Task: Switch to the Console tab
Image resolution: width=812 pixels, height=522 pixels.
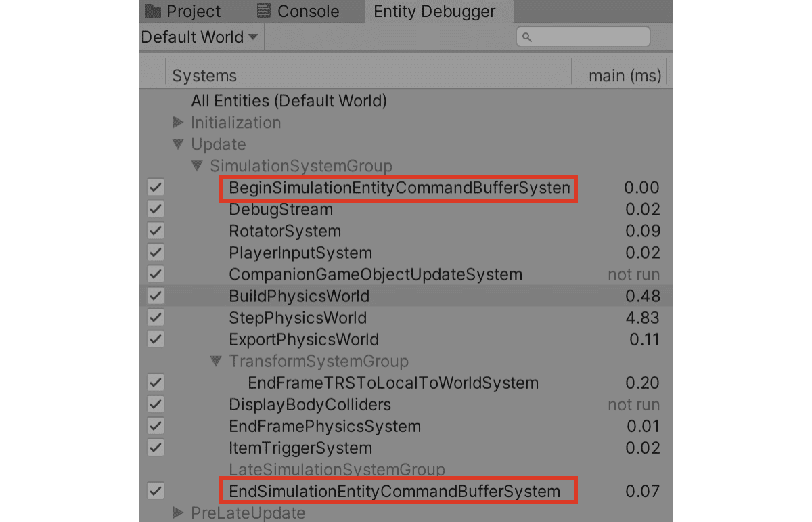Action: [299, 12]
